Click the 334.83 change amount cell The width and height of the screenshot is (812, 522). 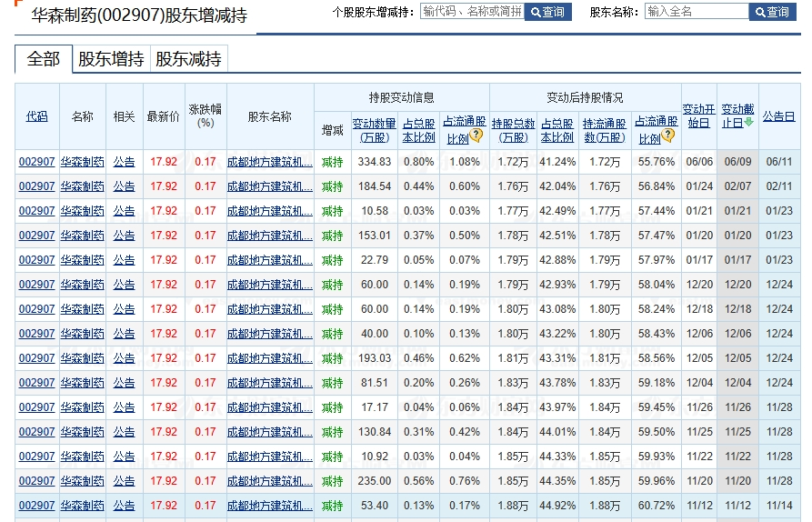[x=375, y=162]
